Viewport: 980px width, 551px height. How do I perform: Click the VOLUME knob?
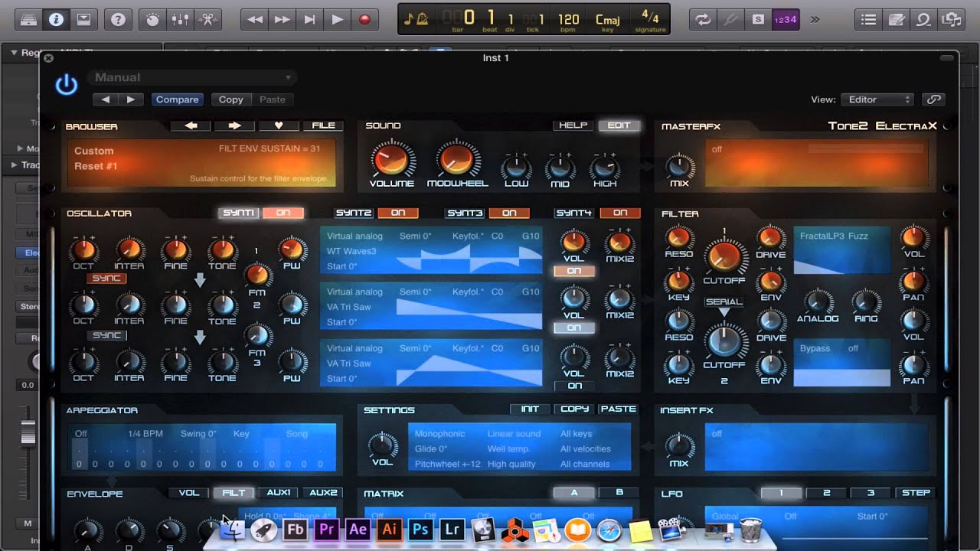(x=391, y=159)
